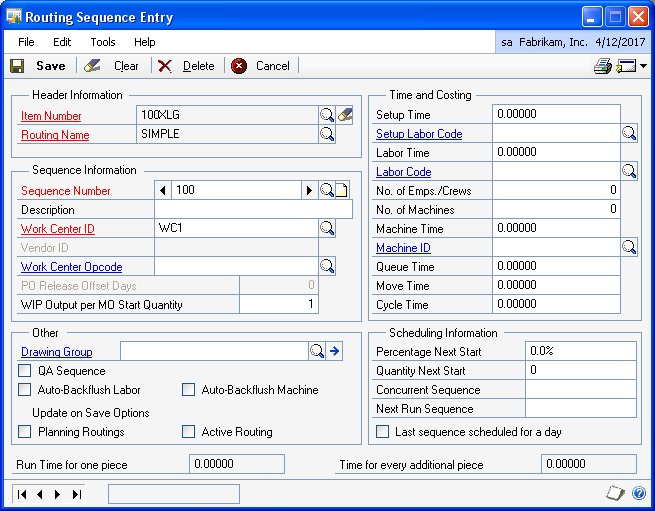Image resolution: width=655 pixels, height=511 pixels.
Task: Open Drawing Group lookup magnifier
Action: point(317,351)
